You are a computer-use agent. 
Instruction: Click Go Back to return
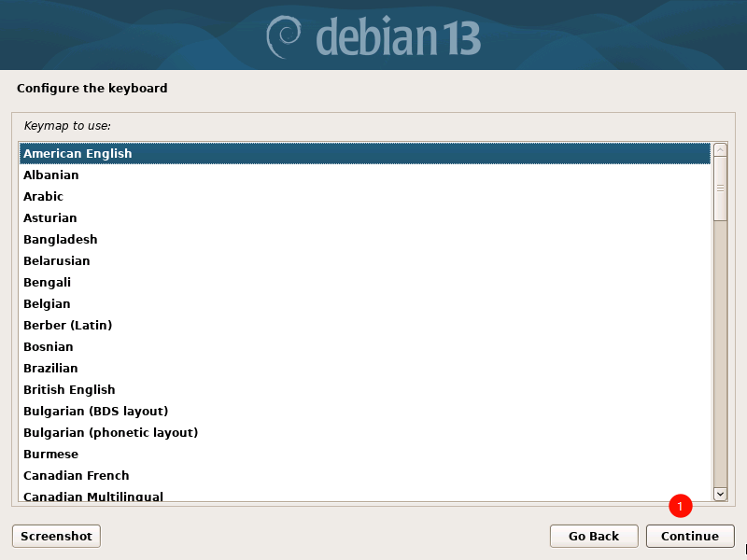pos(594,536)
